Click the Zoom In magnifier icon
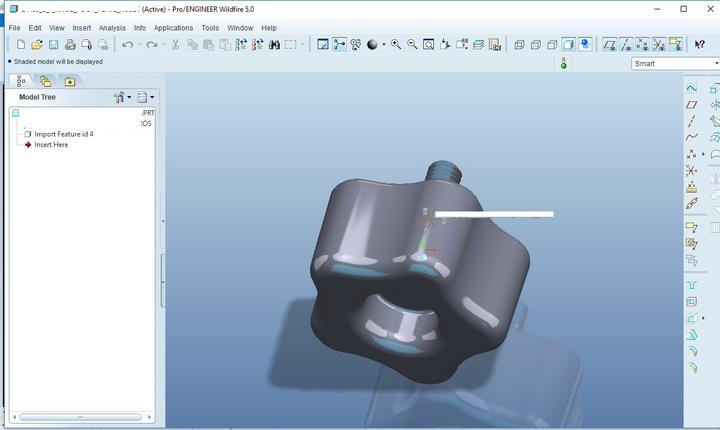720x430 pixels. click(396, 45)
